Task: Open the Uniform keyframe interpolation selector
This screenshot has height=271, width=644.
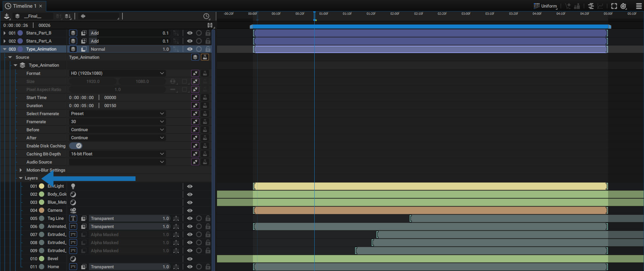Action: click(546, 6)
